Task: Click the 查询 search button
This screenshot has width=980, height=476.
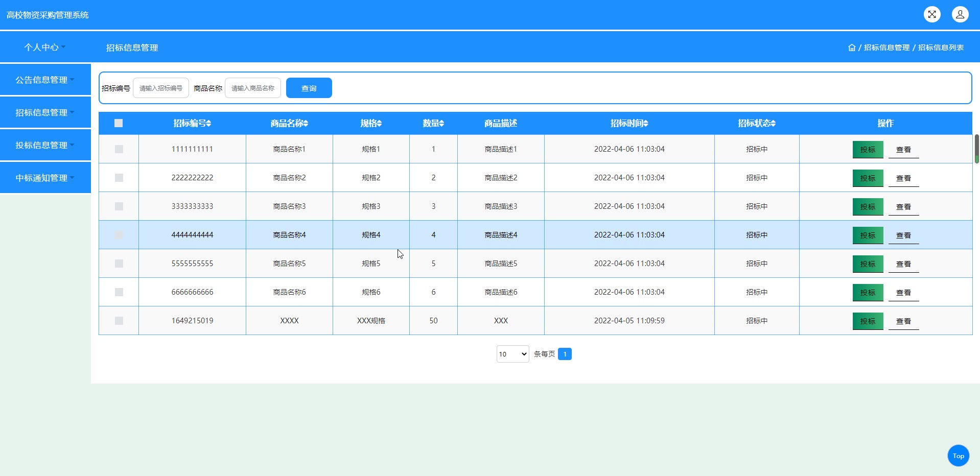Action: click(x=309, y=88)
